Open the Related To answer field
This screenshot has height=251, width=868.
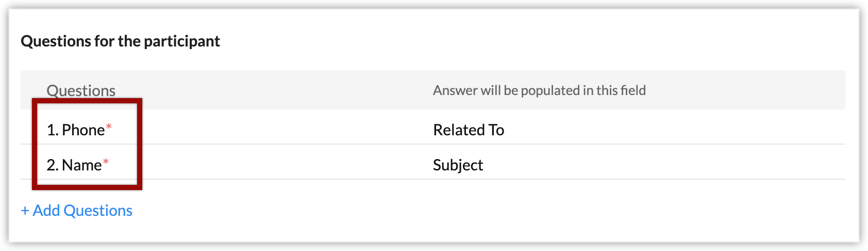pos(469,130)
